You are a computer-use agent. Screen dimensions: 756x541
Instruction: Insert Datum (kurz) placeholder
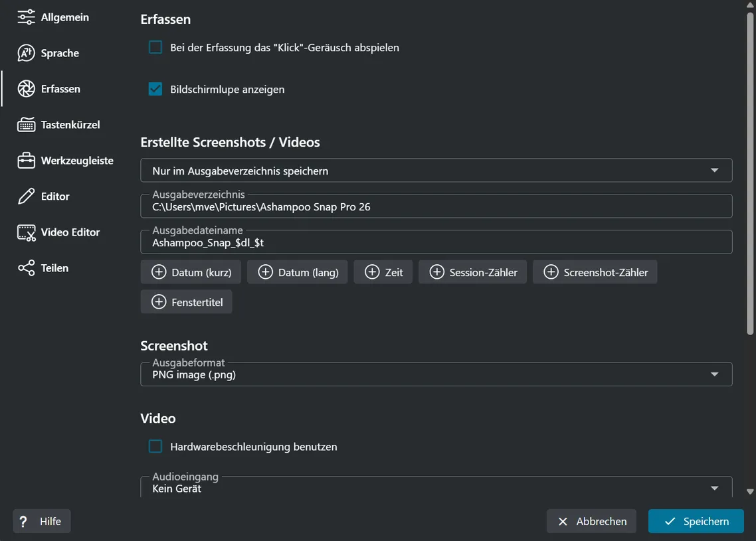coord(191,271)
